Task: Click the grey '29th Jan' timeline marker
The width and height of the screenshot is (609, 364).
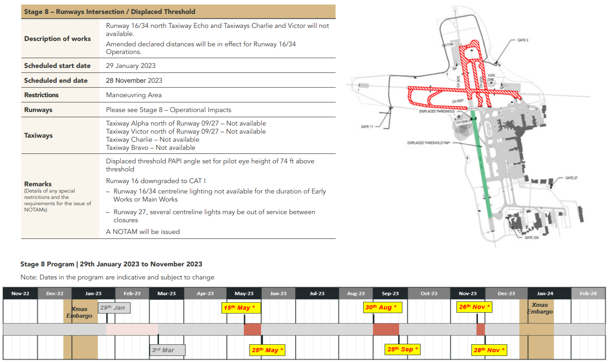Action: pyautogui.click(x=114, y=308)
